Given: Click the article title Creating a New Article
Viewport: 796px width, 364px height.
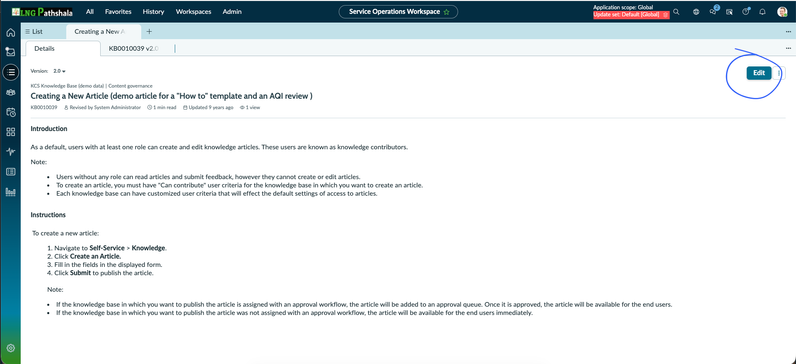Looking at the screenshot, I should (172, 95).
